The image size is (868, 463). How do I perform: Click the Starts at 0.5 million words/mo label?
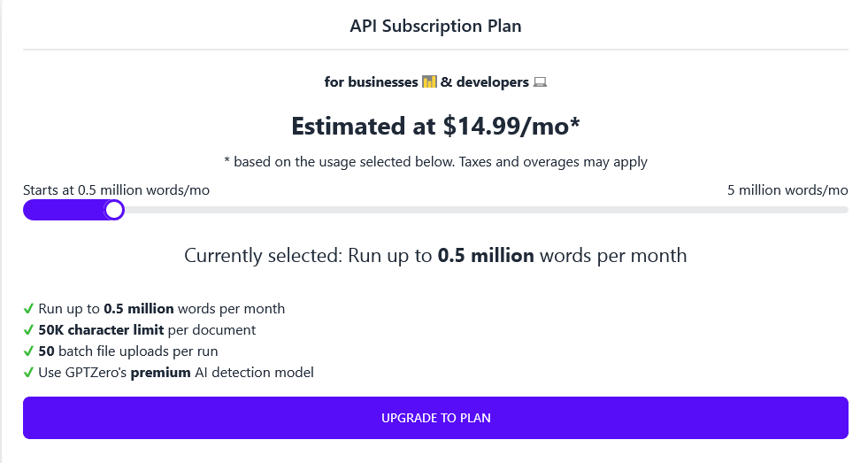pos(116,190)
